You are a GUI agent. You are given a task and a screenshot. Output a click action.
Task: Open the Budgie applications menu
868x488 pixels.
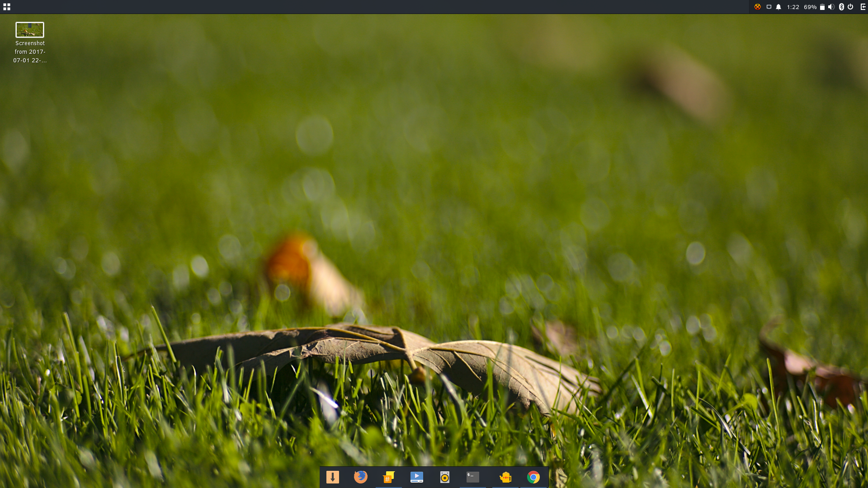point(7,7)
